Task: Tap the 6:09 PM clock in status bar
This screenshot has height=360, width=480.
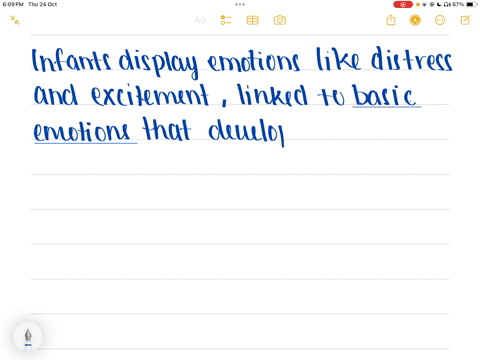Action: tap(13, 4)
